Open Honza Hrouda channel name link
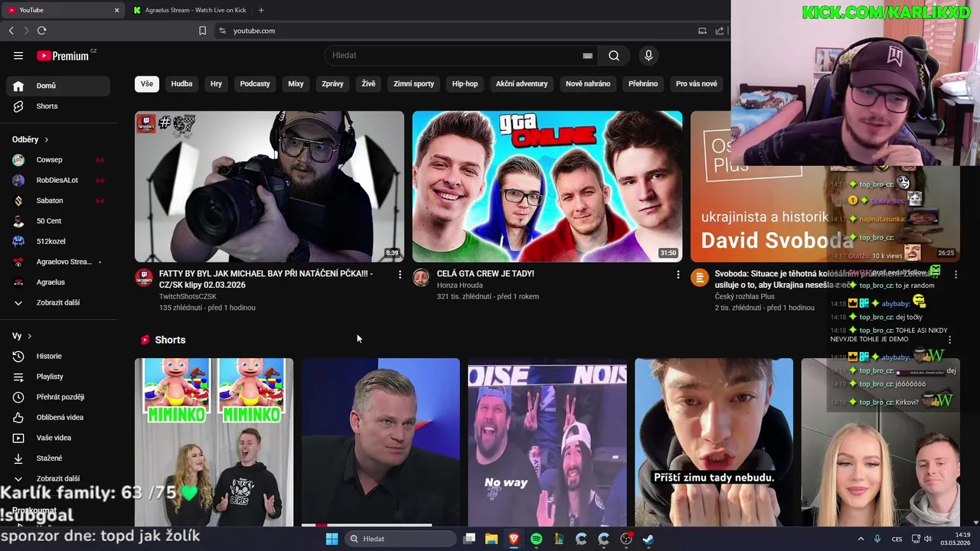Viewport: 980px width, 551px height. pos(459,285)
